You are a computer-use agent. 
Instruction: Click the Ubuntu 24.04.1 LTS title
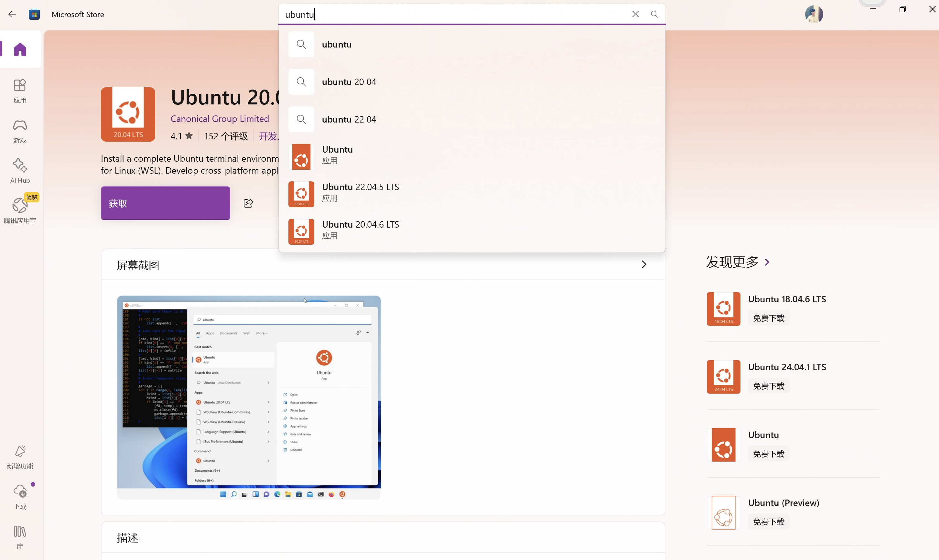787,367
